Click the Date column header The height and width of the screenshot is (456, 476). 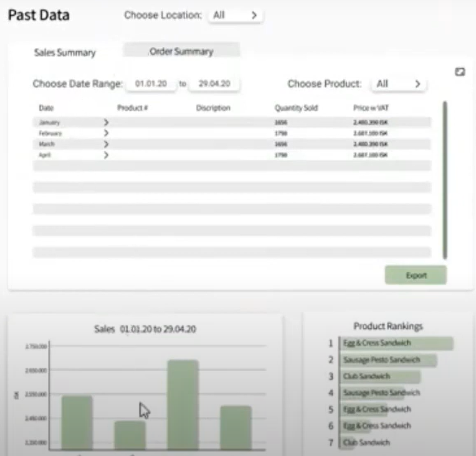[46, 108]
